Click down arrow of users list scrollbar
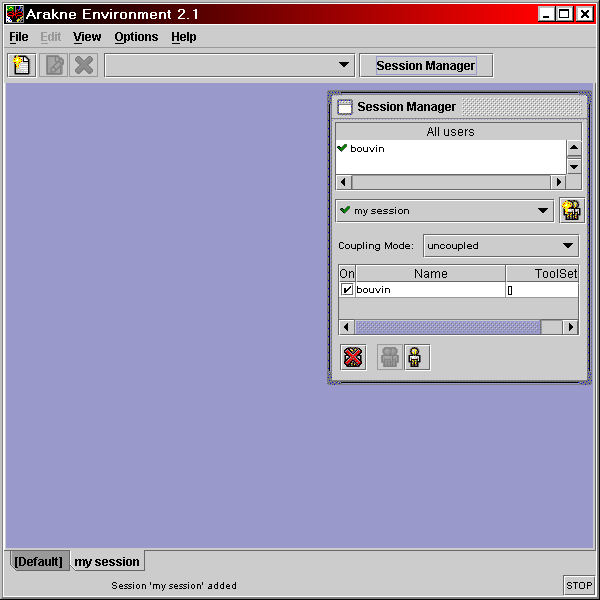Screen dimensions: 600x600 tap(574, 167)
